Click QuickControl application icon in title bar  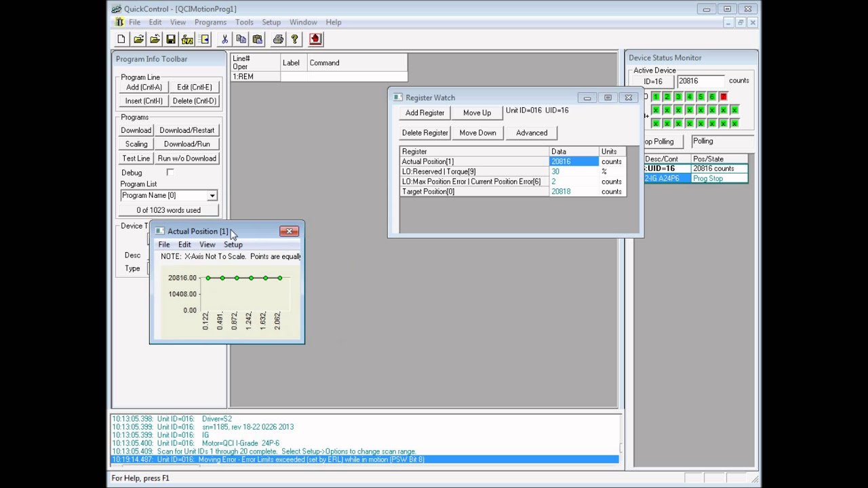pyautogui.click(x=117, y=9)
